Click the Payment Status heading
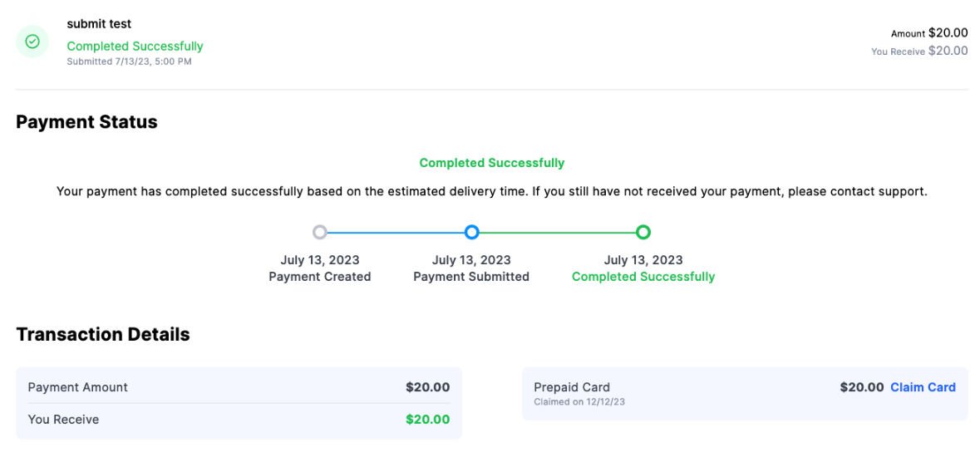Image resolution: width=980 pixels, height=457 pixels. 87,122
